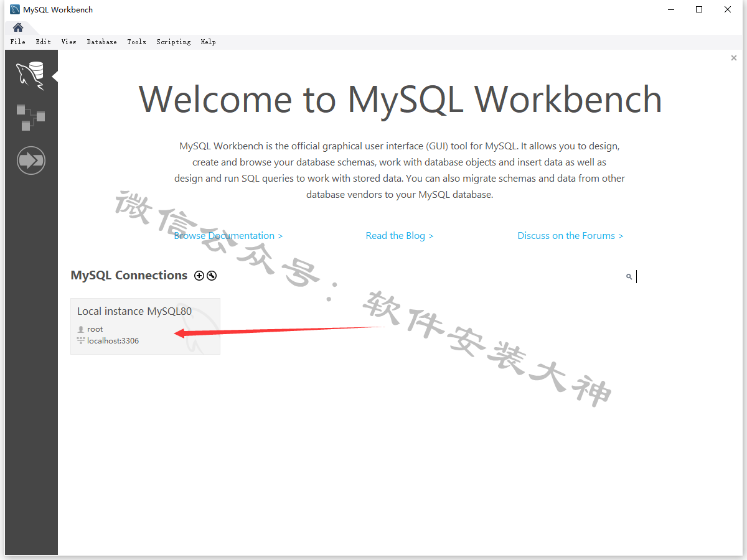Follow the Browse Documentation link
The image size is (747, 560).
coord(228,236)
